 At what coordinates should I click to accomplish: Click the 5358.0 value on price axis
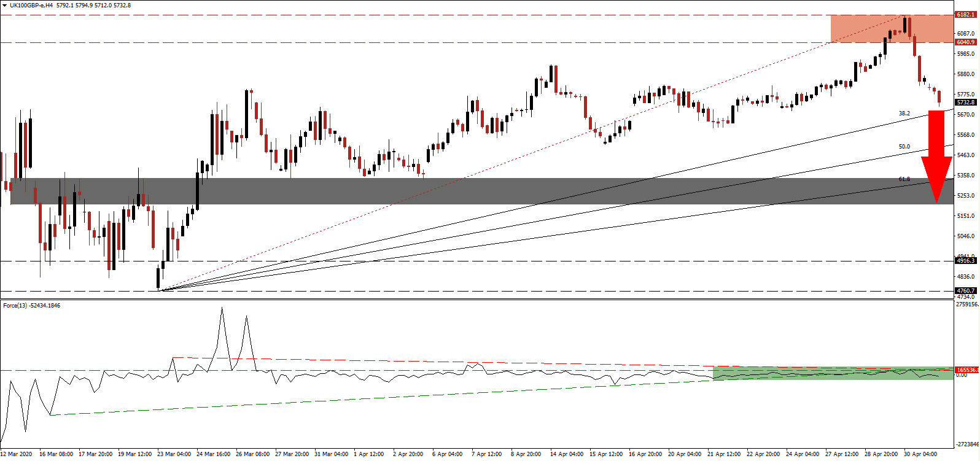pos(966,176)
